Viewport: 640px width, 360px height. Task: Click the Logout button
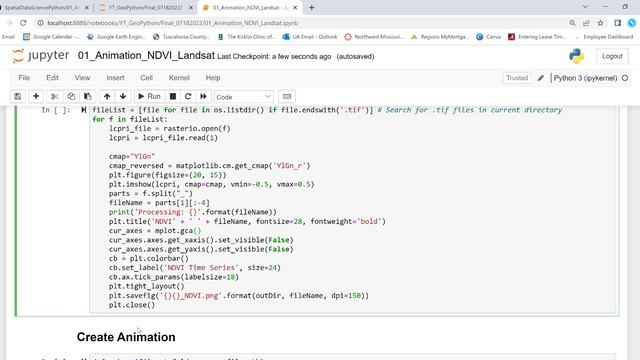[x=612, y=56]
